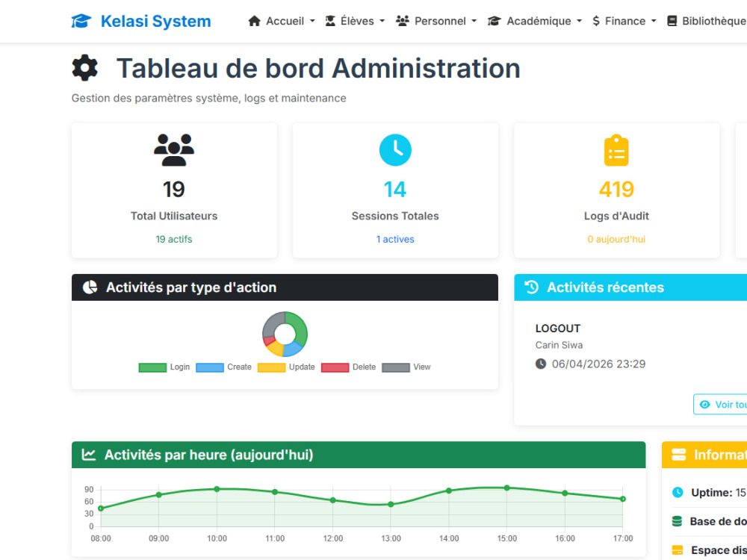Click the 419 audit logs count
This screenshot has width=747, height=560.
tap(616, 189)
